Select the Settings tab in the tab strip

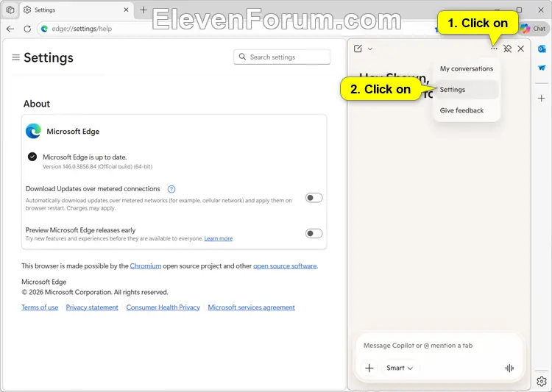tap(77, 10)
